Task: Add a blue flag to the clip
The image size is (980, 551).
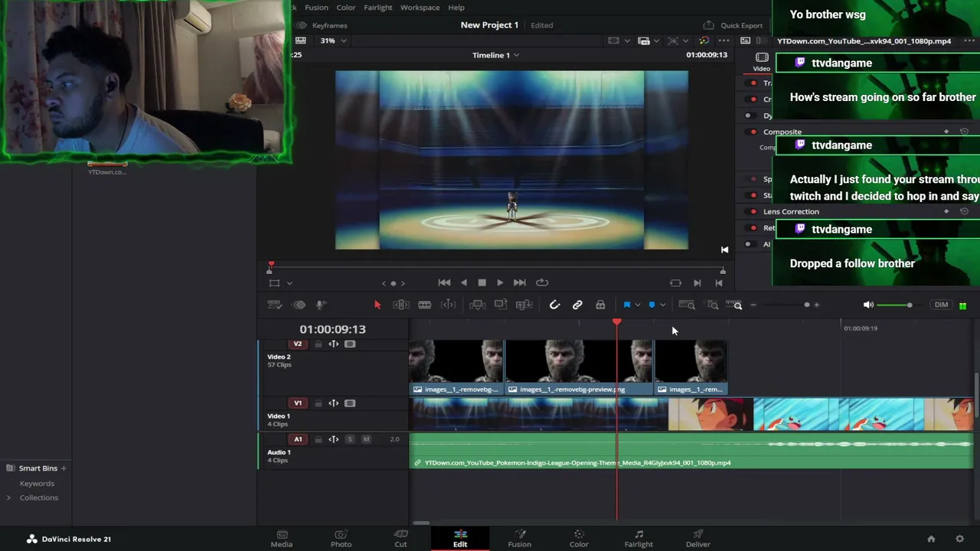Action: point(627,305)
